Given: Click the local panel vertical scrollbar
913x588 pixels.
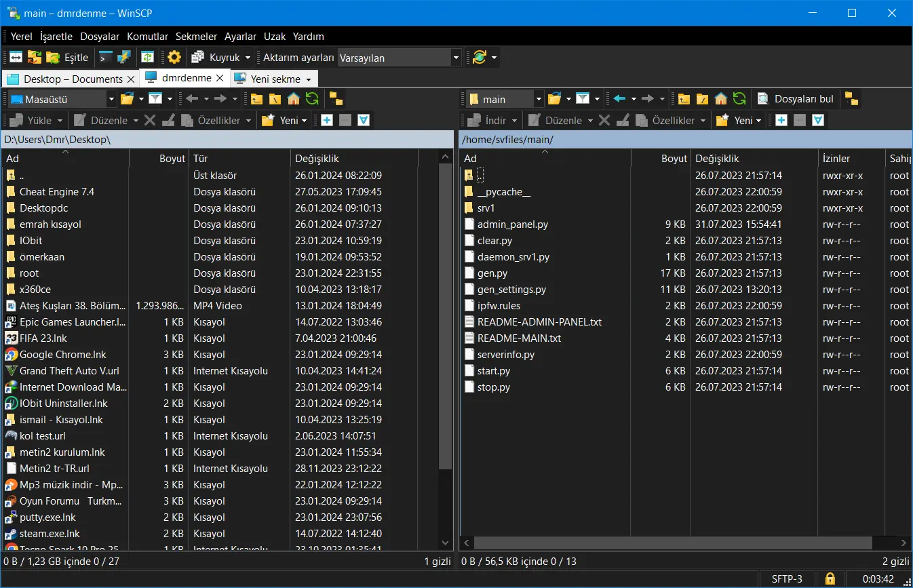Looking at the screenshot, I should click(x=446, y=316).
